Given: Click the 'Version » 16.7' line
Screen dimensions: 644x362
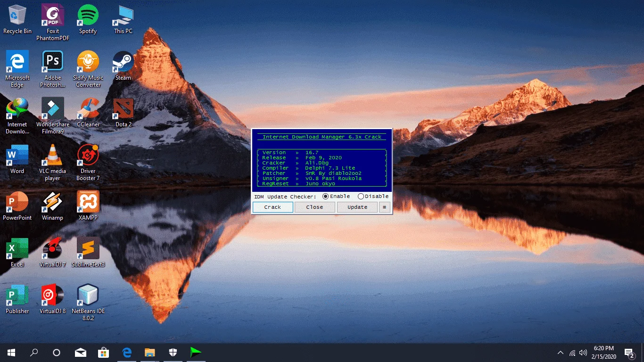Looking at the screenshot, I should click(x=322, y=152).
